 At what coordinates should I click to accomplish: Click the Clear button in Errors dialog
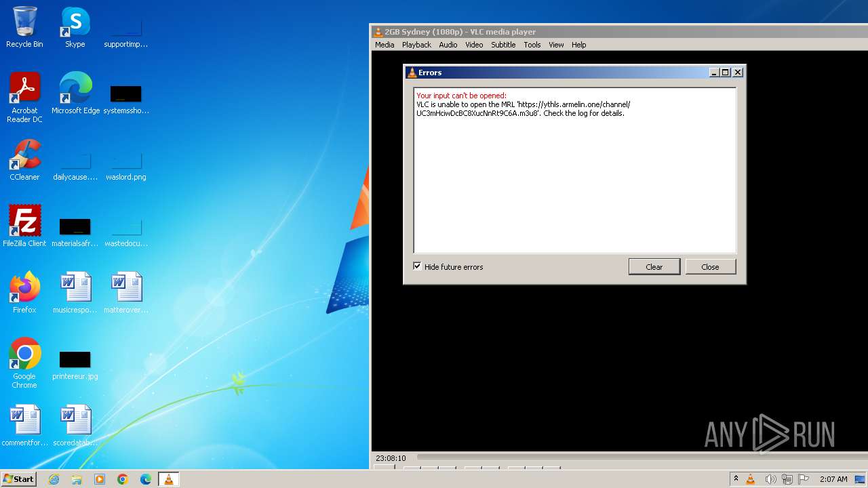point(654,266)
